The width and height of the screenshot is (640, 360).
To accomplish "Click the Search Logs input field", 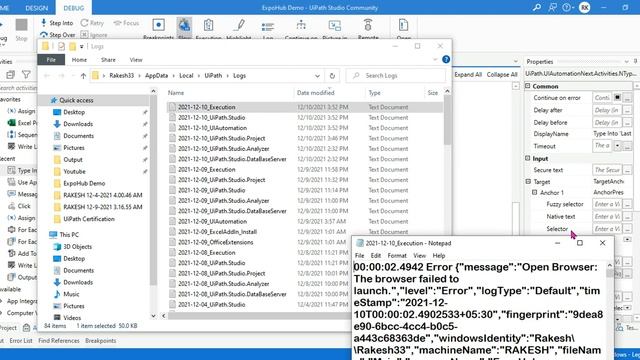I will click(396, 76).
